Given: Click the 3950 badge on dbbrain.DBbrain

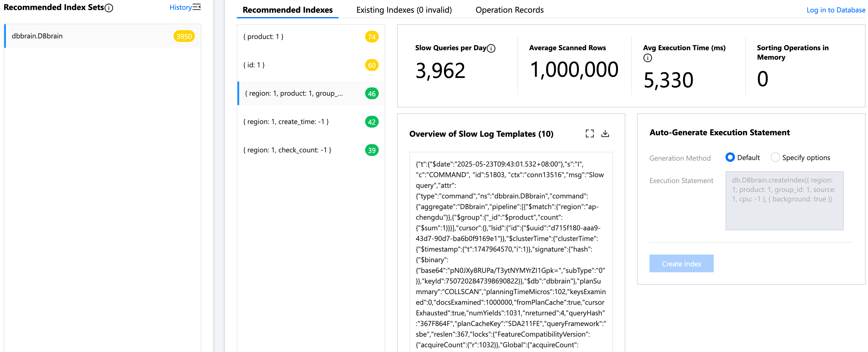Looking at the screenshot, I should tap(184, 36).
